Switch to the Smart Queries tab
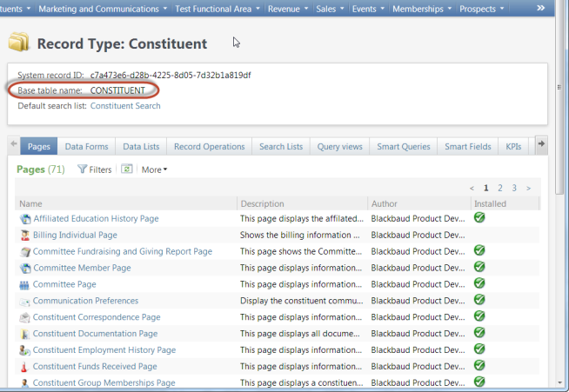The image size is (569, 392). (x=403, y=147)
